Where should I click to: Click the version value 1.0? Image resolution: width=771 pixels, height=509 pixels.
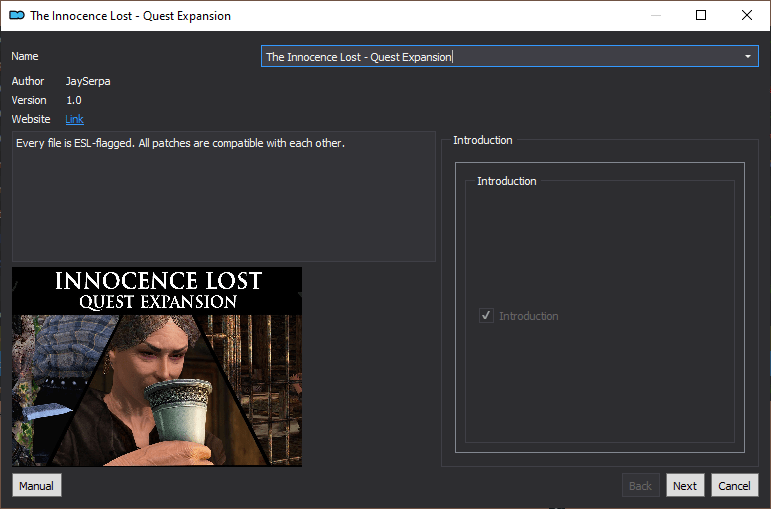pos(74,100)
